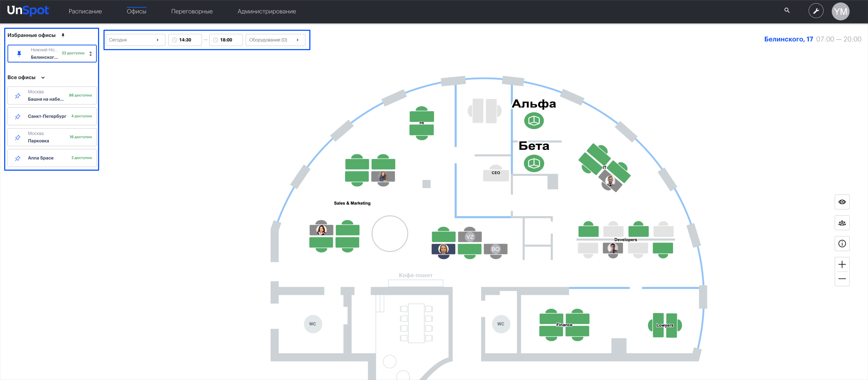The width and height of the screenshot is (868, 380).
Task: Open the YM user avatar menu
Action: pyautogui.click(x=840, y=11)
